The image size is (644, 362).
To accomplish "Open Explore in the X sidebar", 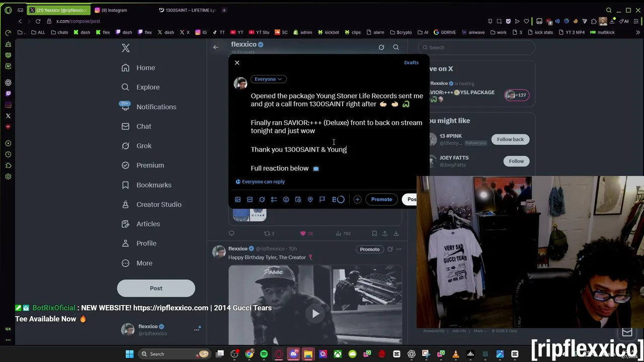I will 140,87.
